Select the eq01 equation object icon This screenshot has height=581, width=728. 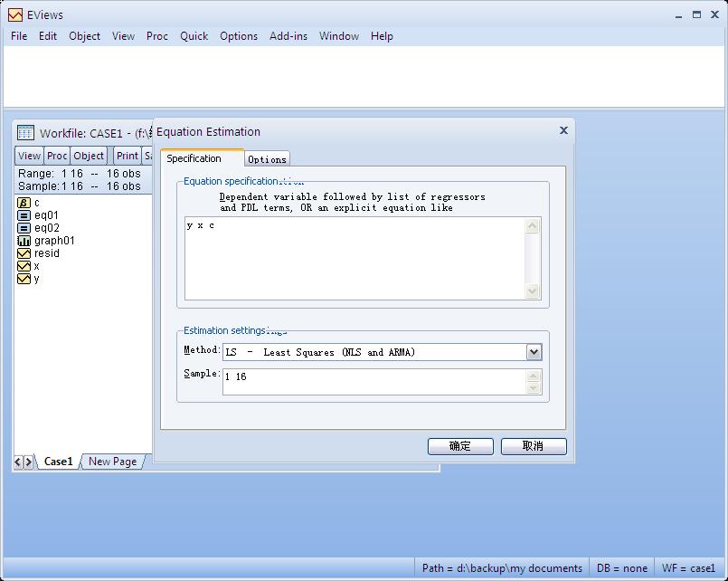pyautogui.click(x=24, y=215)
